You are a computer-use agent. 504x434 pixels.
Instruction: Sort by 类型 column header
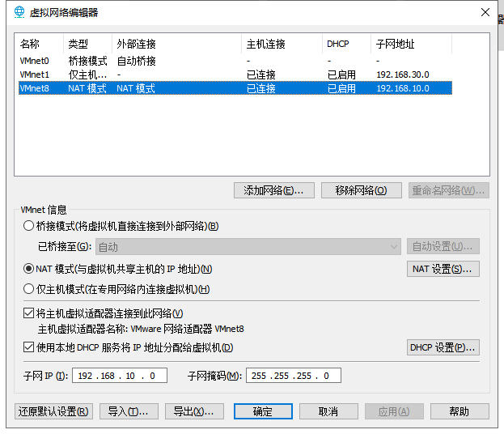pos(87,44)
